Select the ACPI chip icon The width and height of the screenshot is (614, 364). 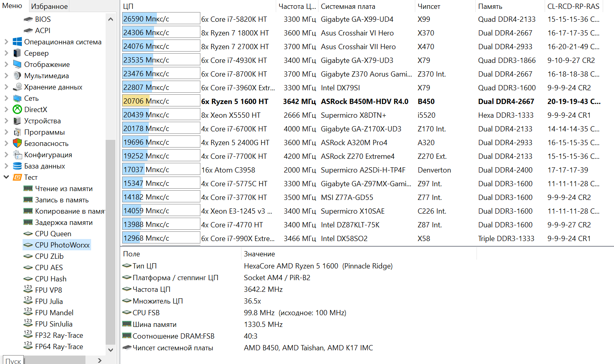28,31
